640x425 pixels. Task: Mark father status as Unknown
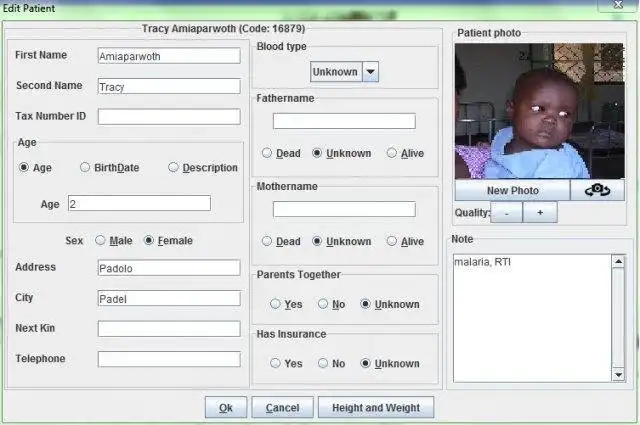tap(317, 153)
